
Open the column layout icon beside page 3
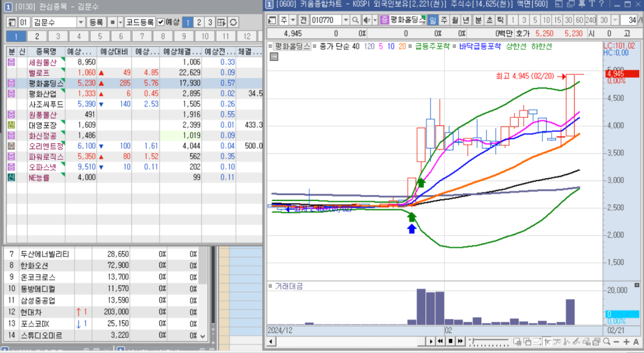[x=221, y=22]
